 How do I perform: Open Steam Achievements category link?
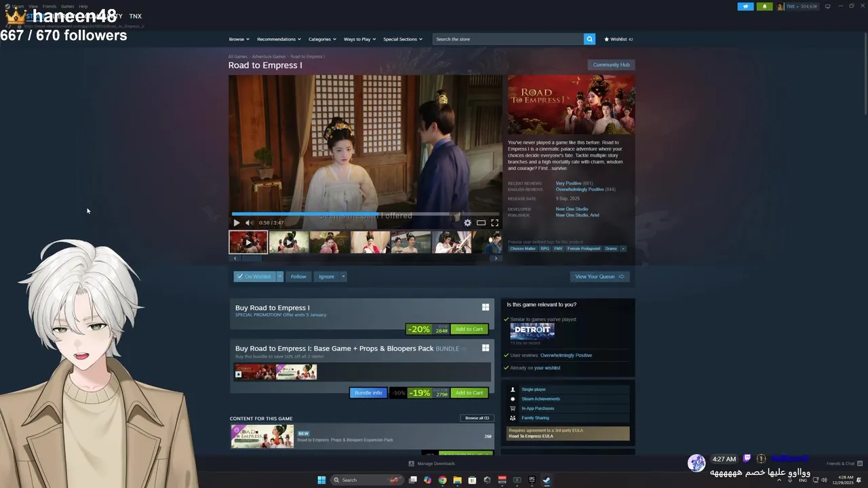540,399
